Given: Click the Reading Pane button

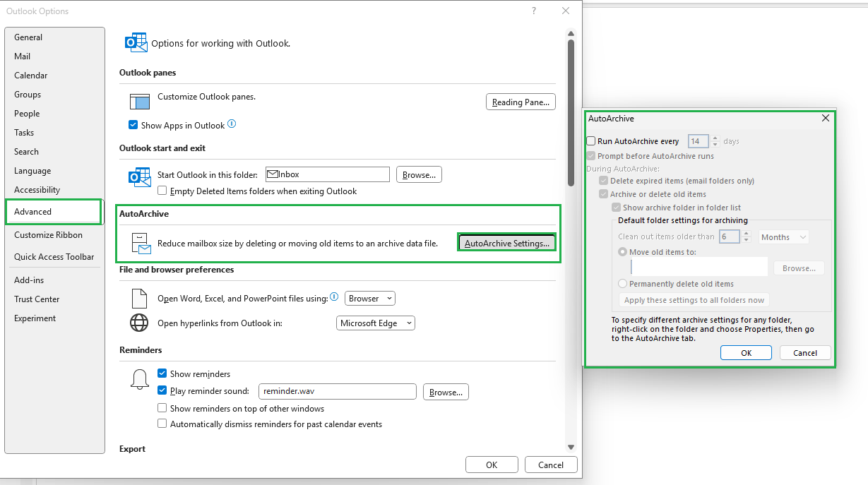Looking at the screenshot, I should tap(521, 102).
